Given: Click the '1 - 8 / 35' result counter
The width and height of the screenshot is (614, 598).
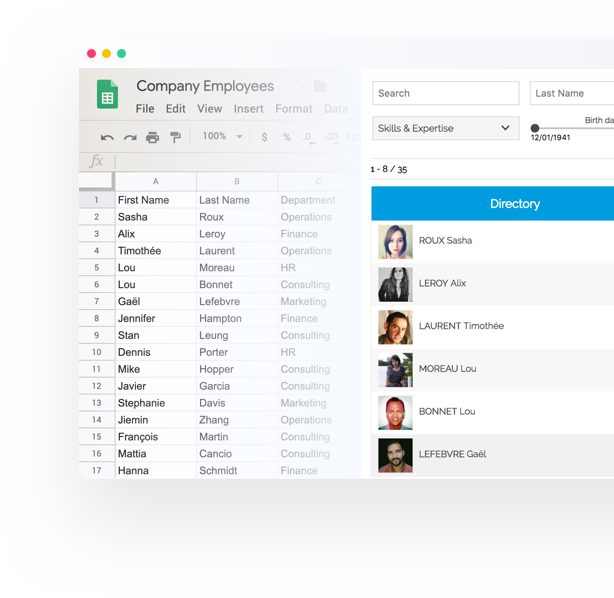Looking at the screenshot, I should 389,169.
